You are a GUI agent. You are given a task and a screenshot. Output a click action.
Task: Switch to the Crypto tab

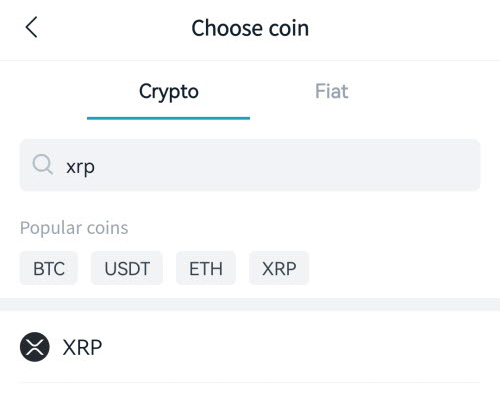click(x=169, y=91)
